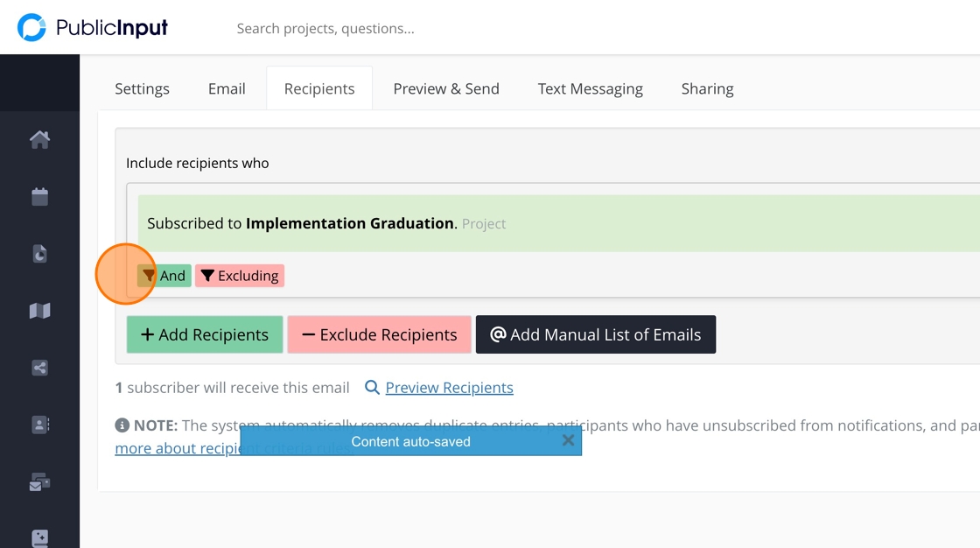Click the Exclude Recipients button

tap(379, 334)
